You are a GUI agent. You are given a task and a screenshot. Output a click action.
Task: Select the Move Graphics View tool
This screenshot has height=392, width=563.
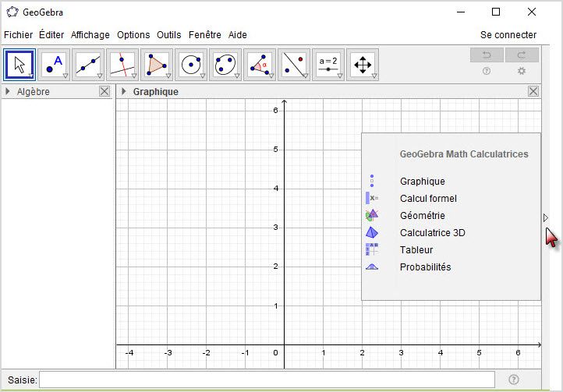pos(363,65)
